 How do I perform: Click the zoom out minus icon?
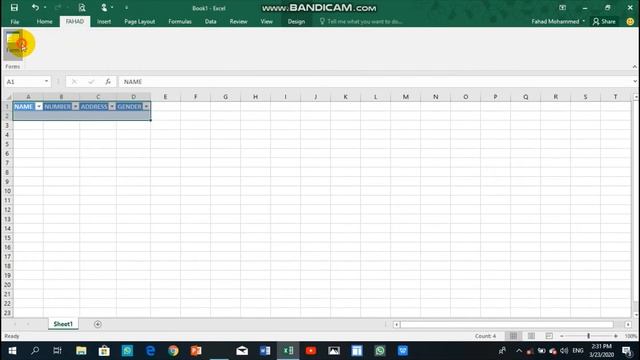point(562,336)
